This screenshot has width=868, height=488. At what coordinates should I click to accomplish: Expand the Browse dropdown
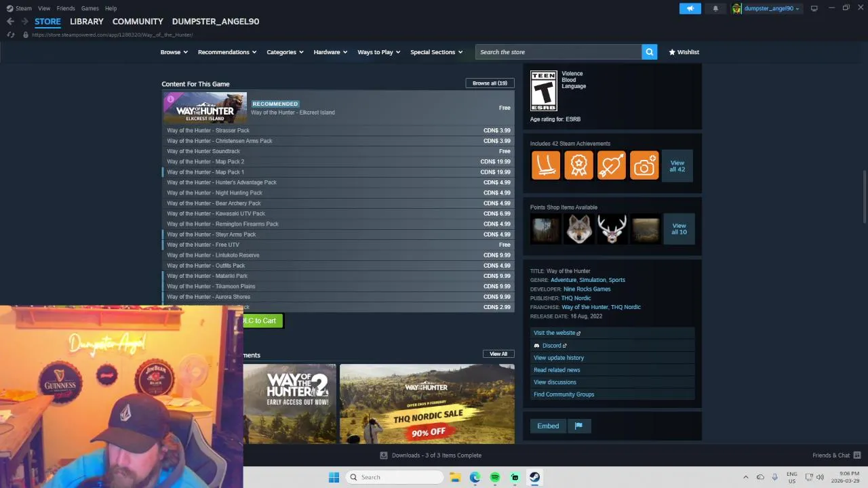(174, 52)
